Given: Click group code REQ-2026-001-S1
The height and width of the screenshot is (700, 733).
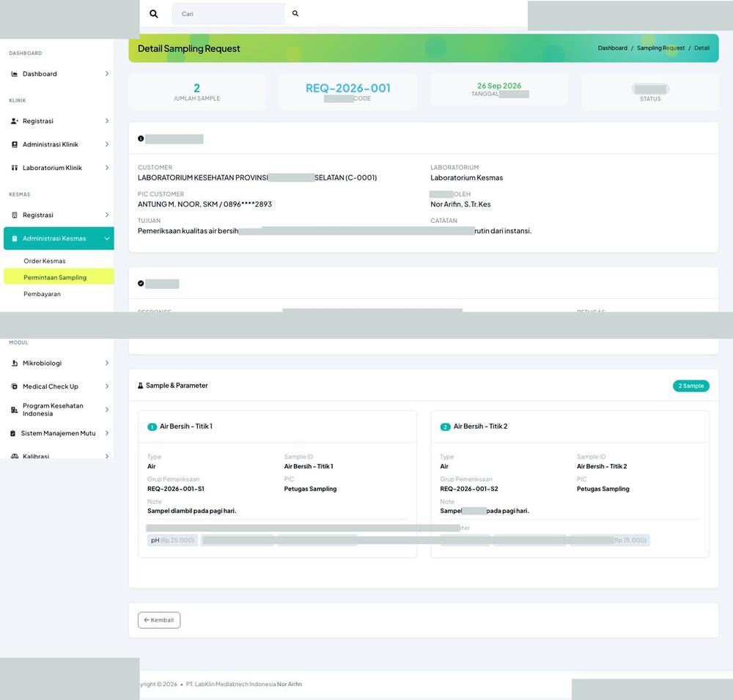Looking at the screenshot, I should [x=176, y=489].
